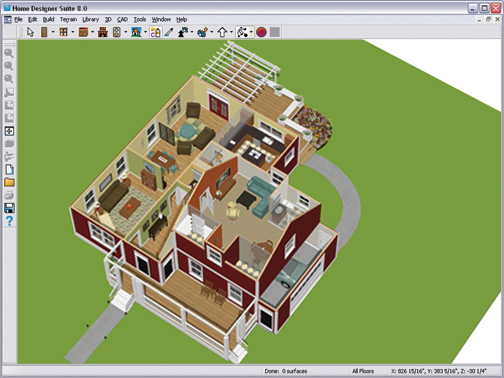Click the Print icon in the sidebar
Image resolution: width=504 pixels, height=378 pixels.
point(9,195)
